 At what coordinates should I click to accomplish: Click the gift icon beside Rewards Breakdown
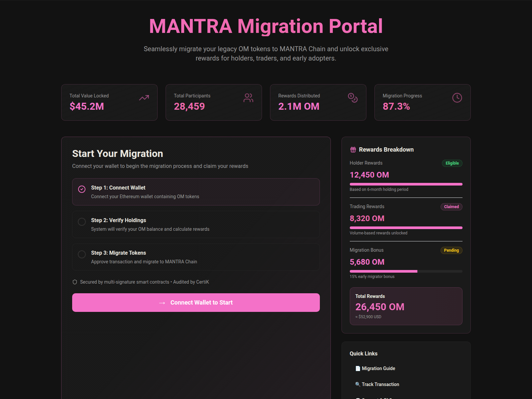coord(353,150)
